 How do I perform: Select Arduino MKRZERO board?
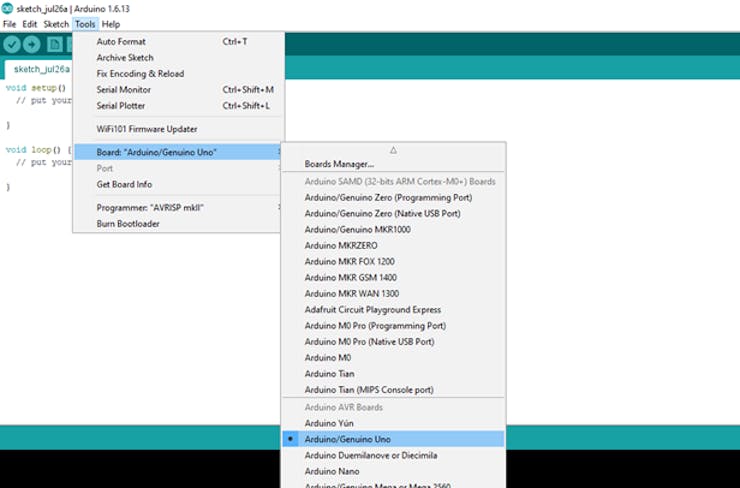(x=393, y=246)
